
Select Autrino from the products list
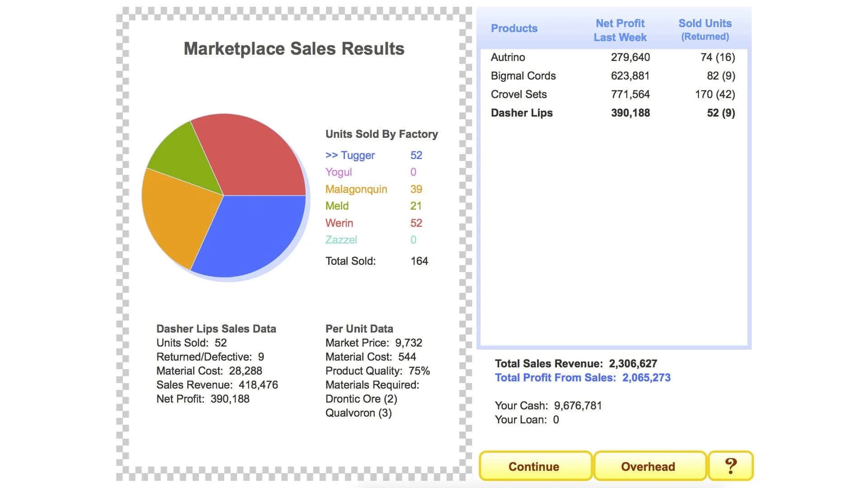(508, 57)
